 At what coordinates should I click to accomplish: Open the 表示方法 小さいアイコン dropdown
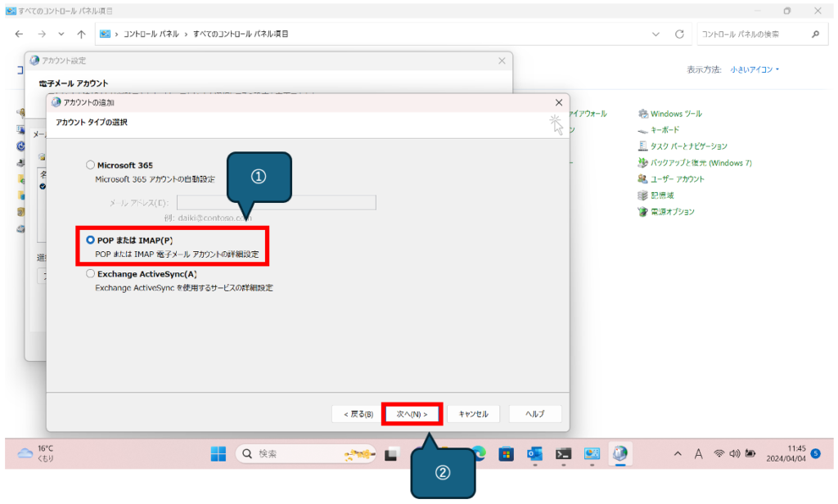pos(755,70)
